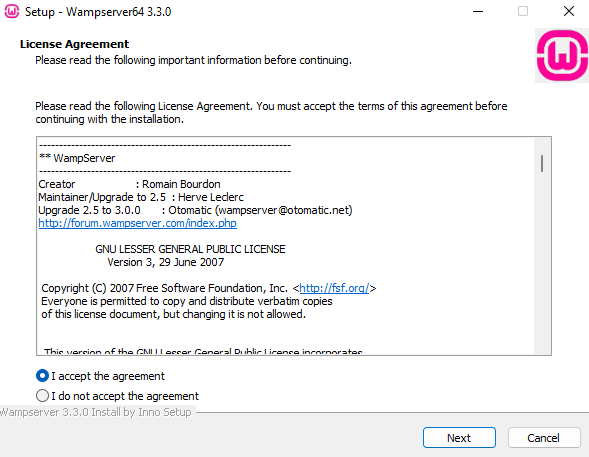Click the large pink Wampserver logo

click(562, 55)
